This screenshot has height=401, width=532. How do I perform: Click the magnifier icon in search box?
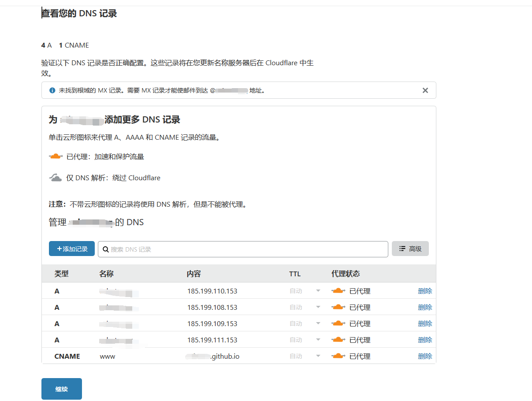coord(106,249)
